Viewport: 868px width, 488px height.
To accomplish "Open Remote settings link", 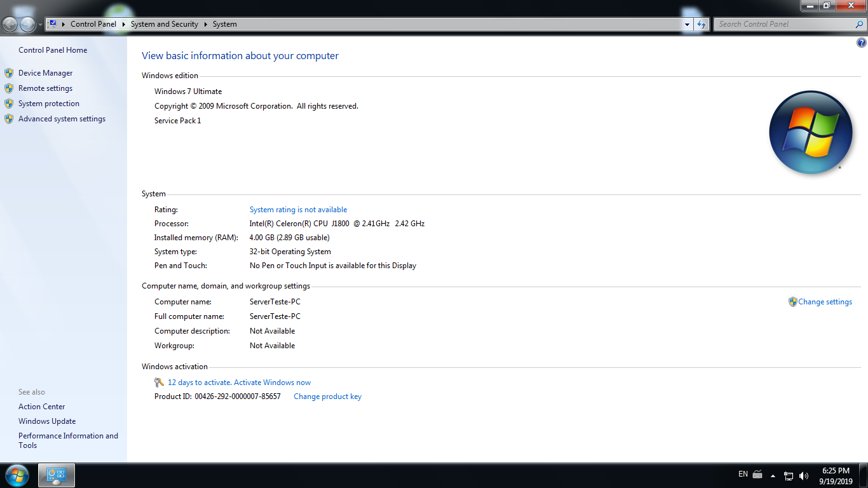I will (45, 88).
